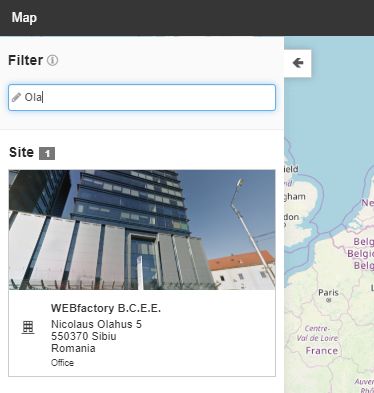Click the Centre-Val de Loire map label
This screenshot has width=374, height=393.
point(317,333)
